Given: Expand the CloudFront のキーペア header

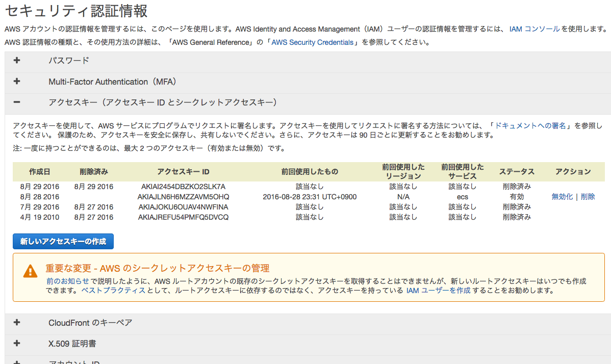Looking at the screenshot, I should pyautogui.click(x=90, y=323).
